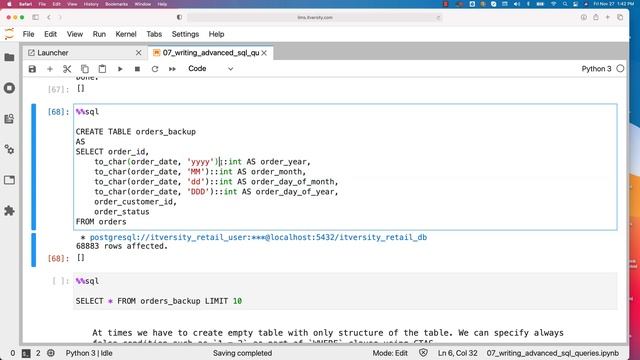Open the Tabs menu
This screenshot has height=360, width=640.
point(154,34)
